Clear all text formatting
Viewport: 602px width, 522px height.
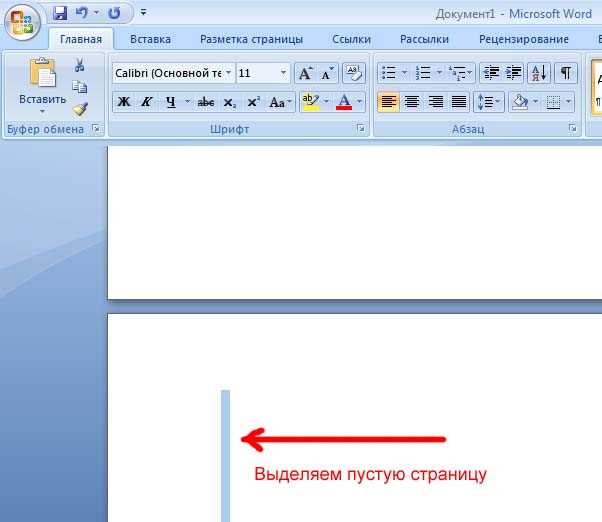tap(354, 73)
